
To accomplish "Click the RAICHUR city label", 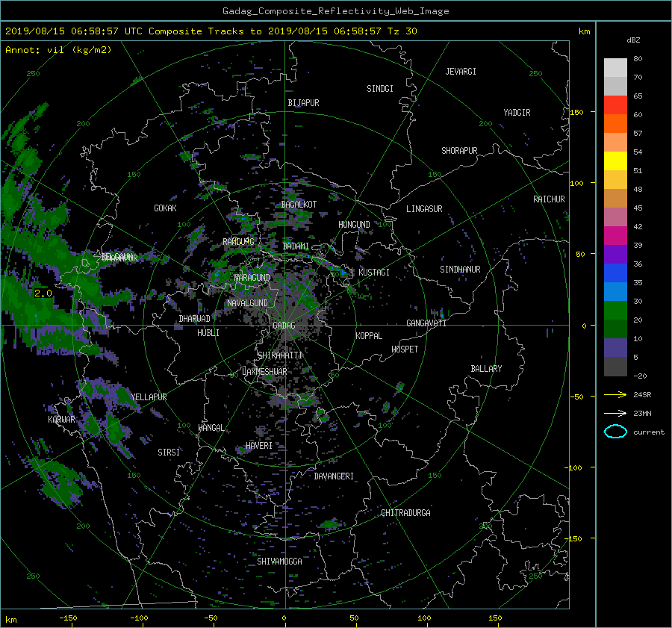I will click(549, 199).
